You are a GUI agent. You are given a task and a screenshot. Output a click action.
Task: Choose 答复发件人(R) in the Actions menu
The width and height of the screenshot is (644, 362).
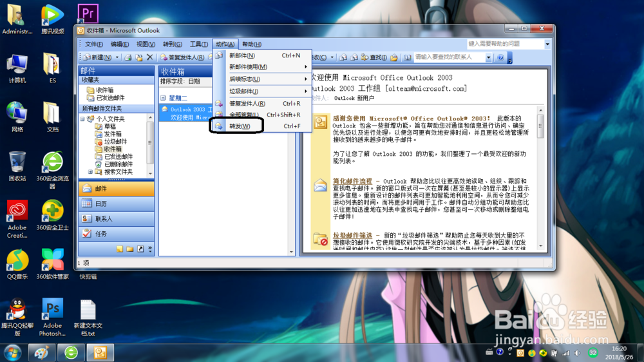(262, 104)
